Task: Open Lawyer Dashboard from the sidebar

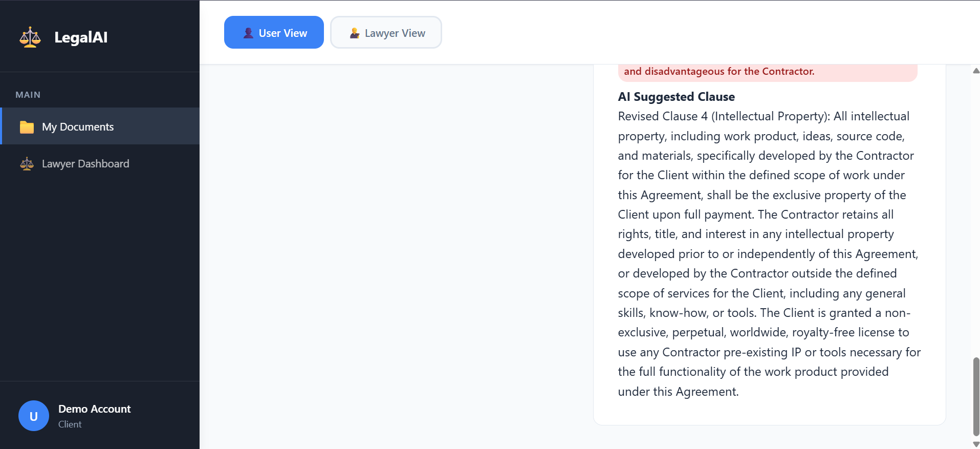Action: point(85,164)
